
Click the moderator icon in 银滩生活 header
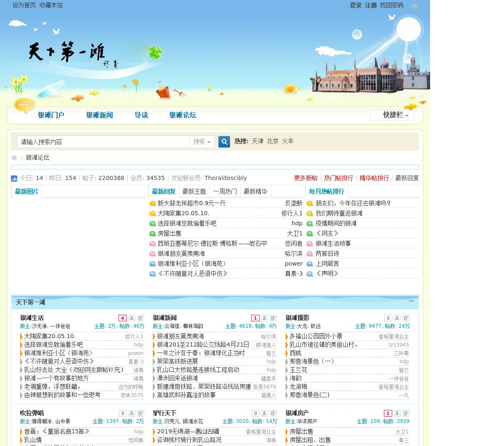131,318
